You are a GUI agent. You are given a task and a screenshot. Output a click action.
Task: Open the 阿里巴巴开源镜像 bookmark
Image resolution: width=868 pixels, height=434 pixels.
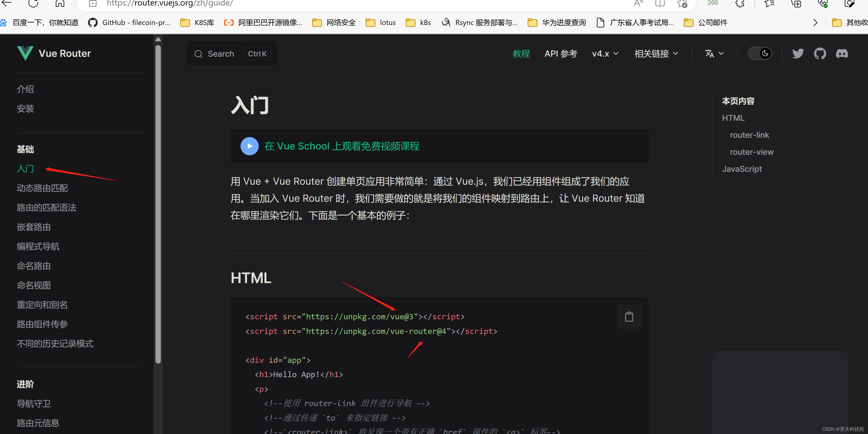pos(263,23)
